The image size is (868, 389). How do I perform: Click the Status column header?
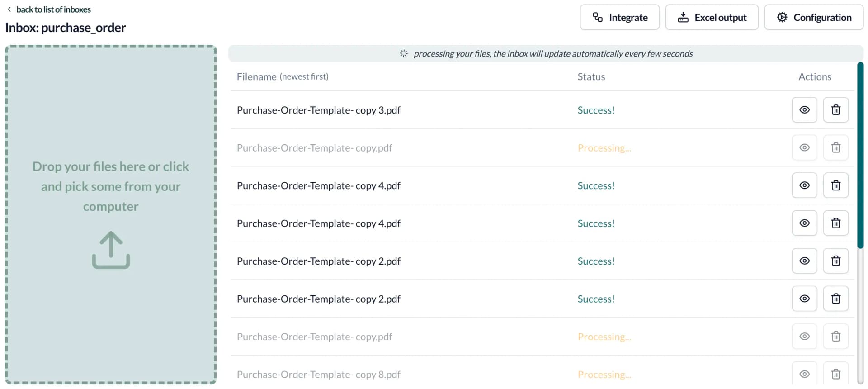click(x=591, y=76)
